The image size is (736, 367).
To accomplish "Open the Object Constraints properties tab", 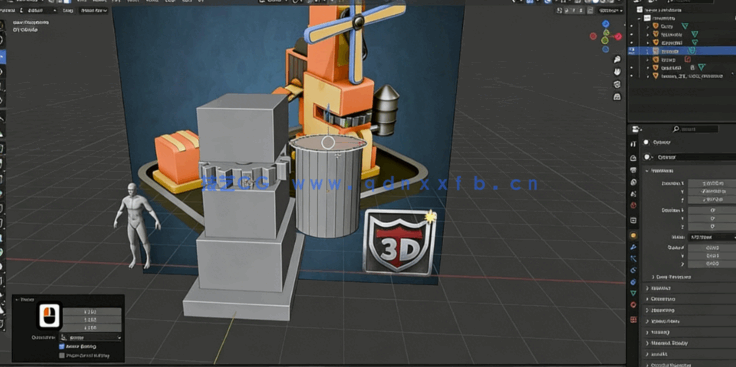I will [x=633, y=282].
